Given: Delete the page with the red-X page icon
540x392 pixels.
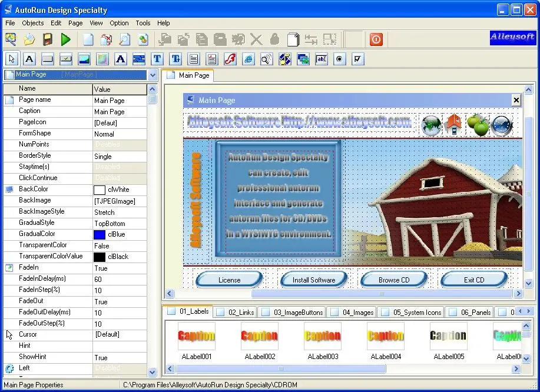Looking at the screenshot, I should coord(107,39).
